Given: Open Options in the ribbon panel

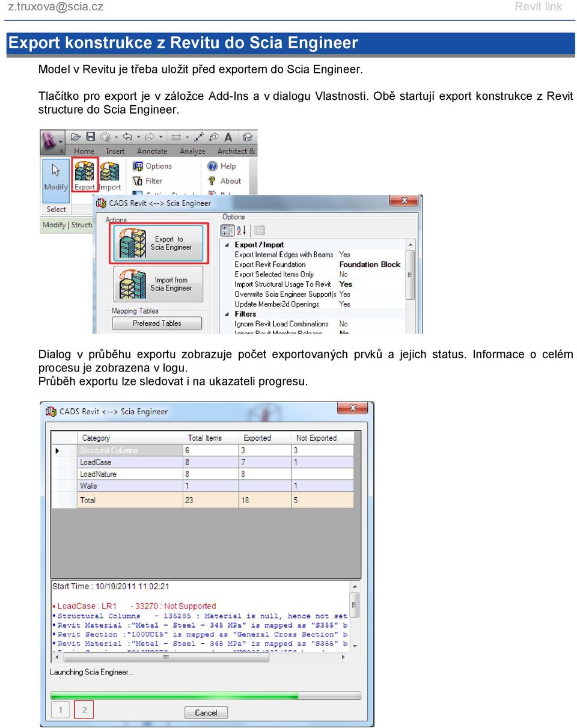Looking at the screenshot, I should click(x=153, y=167).
